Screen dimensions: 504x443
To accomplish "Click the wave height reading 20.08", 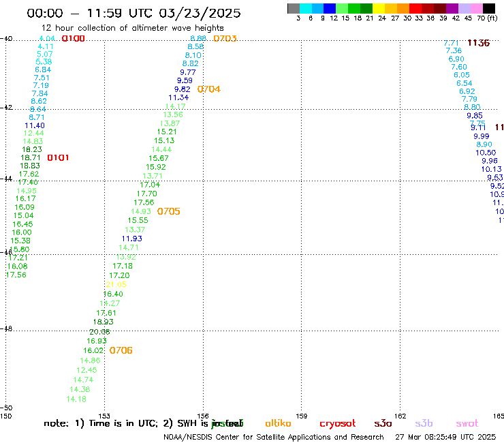I will 99,332.
